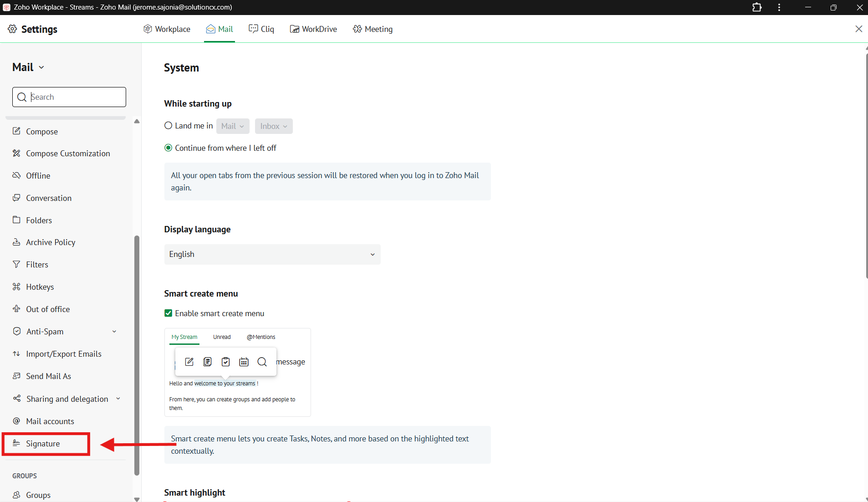The height and width of the screenshot is (502, 868).
Task: Click the notes icon in smart create preview
Action: tap(208, 362)
